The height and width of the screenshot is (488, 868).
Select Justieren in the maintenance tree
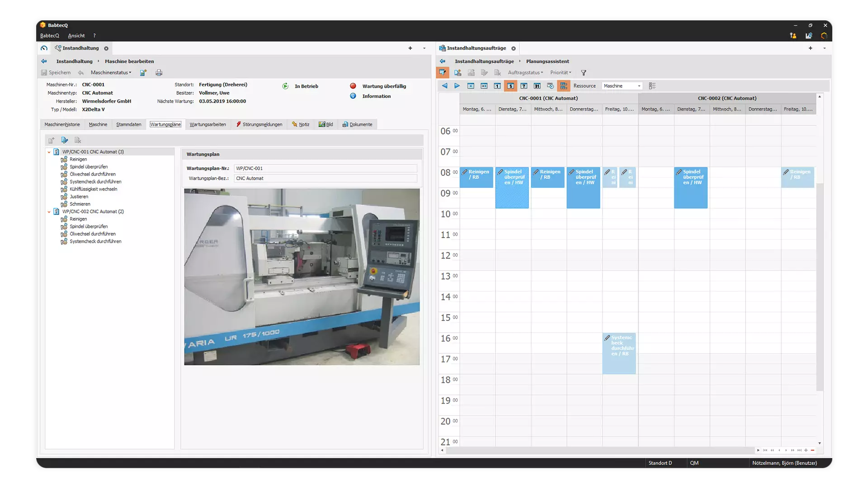(79, 197)
